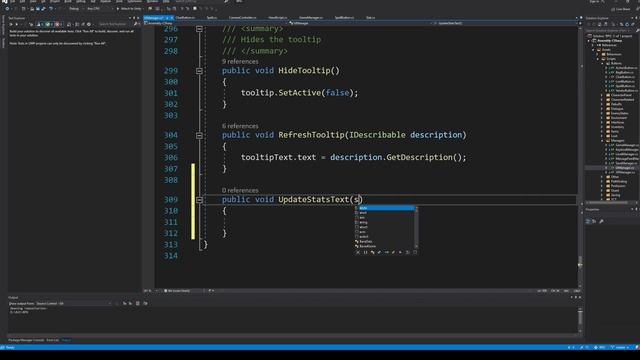
Task: Focus the Search Test Explorer field
Action: [115, 24]
